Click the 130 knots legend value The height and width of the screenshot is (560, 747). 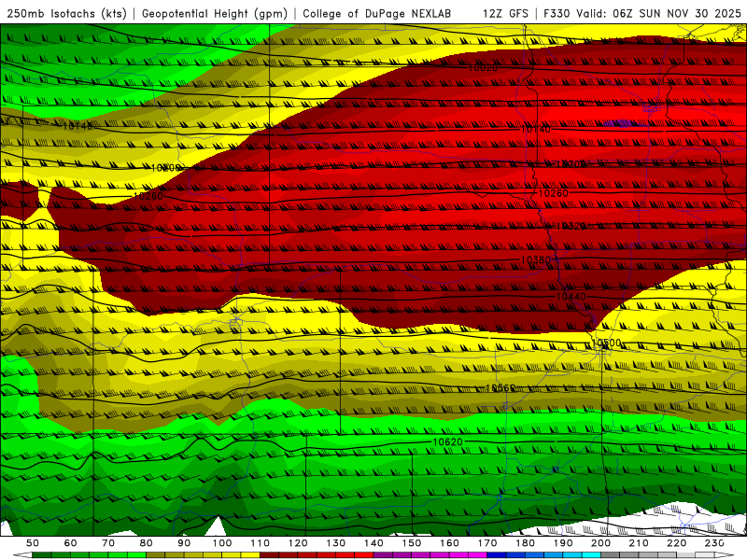[336, 543]
